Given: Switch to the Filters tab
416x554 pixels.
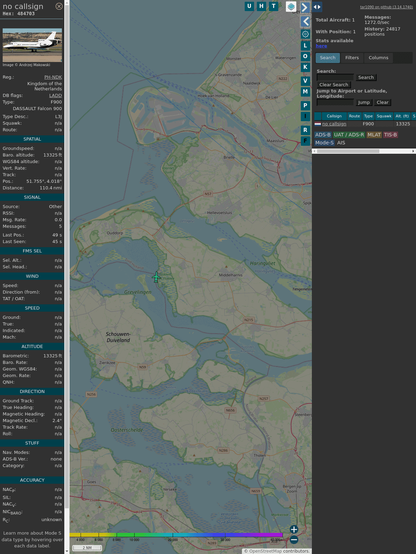Looking at the screenshot, I should 352,58.
